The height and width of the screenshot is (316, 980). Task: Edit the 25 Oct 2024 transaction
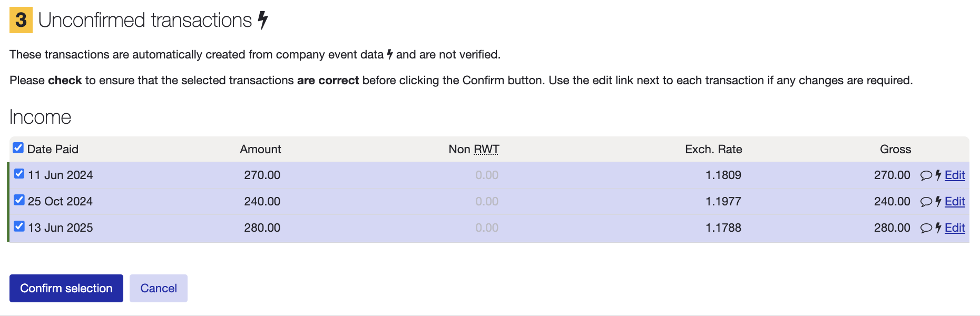(955, 201)
